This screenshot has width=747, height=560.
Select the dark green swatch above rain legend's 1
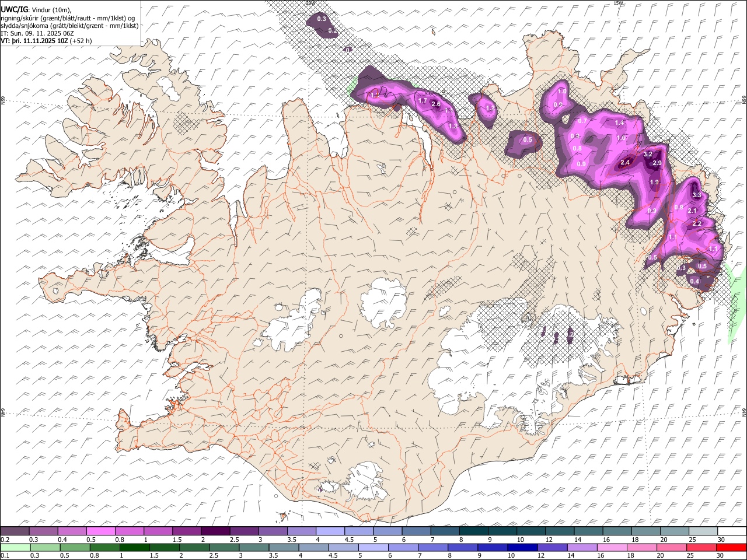point(134,548)
